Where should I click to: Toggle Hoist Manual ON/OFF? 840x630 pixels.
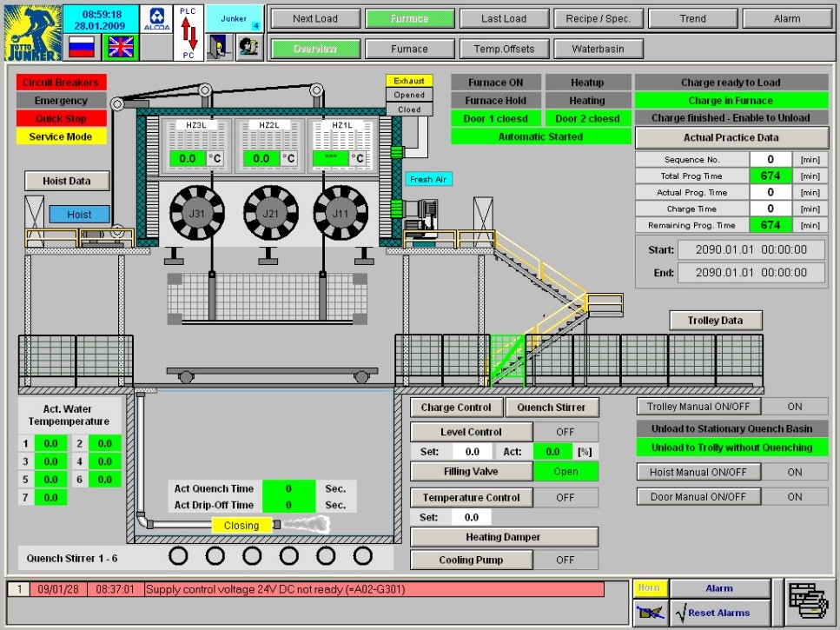[699, 472]
